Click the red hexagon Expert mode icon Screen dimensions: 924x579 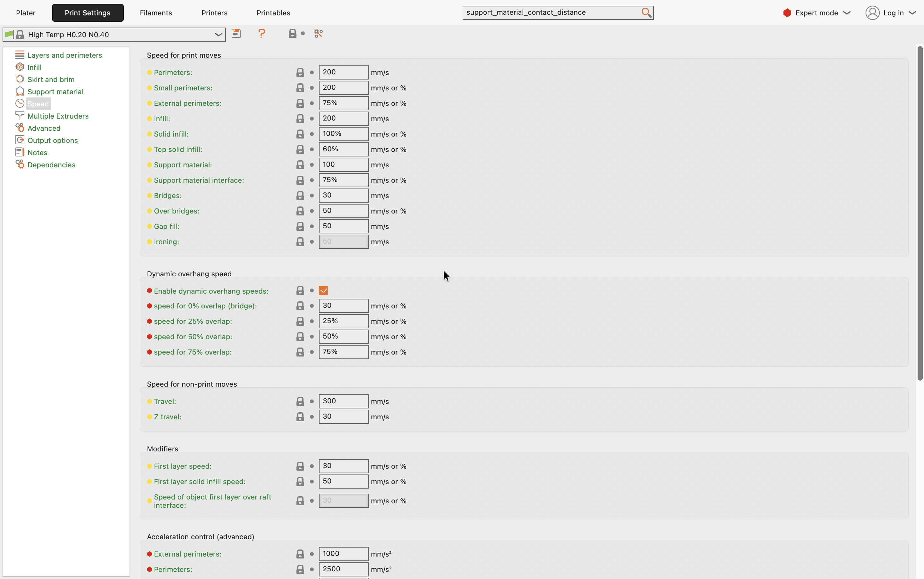tap(787, 13)
